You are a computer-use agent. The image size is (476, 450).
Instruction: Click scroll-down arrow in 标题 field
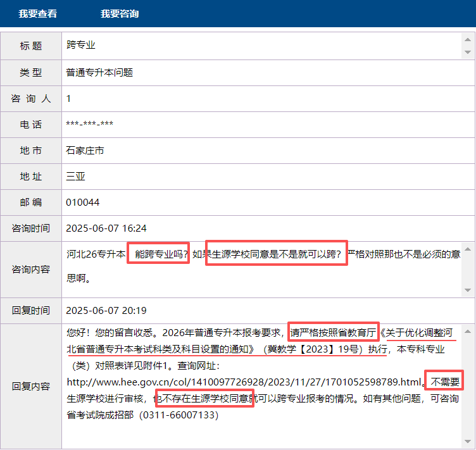pyautogui.click(x=467, y=52)
